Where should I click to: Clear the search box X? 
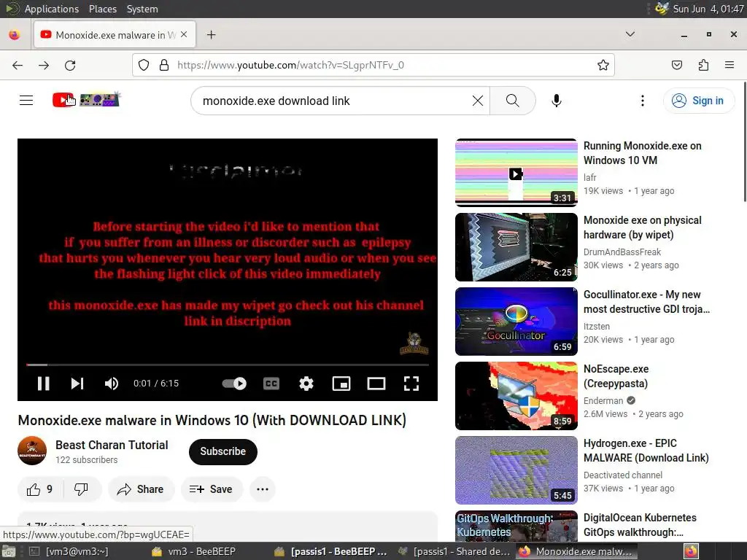[477, 101]
